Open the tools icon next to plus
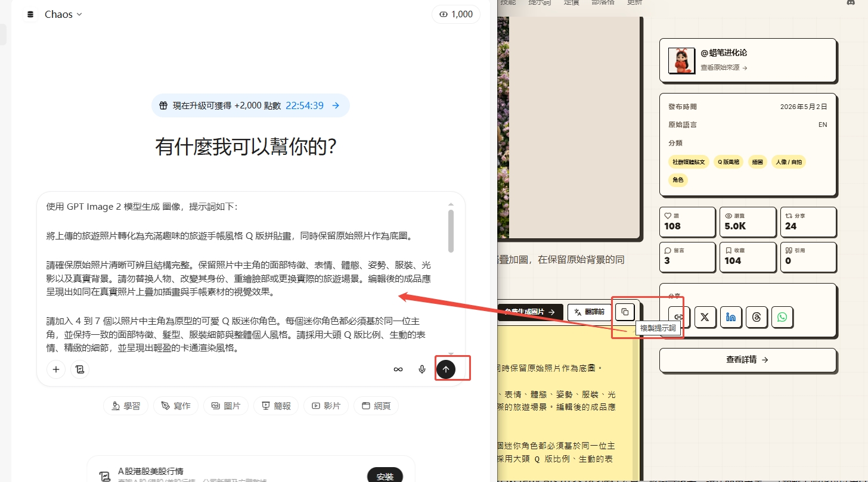 tap(80, 369)
